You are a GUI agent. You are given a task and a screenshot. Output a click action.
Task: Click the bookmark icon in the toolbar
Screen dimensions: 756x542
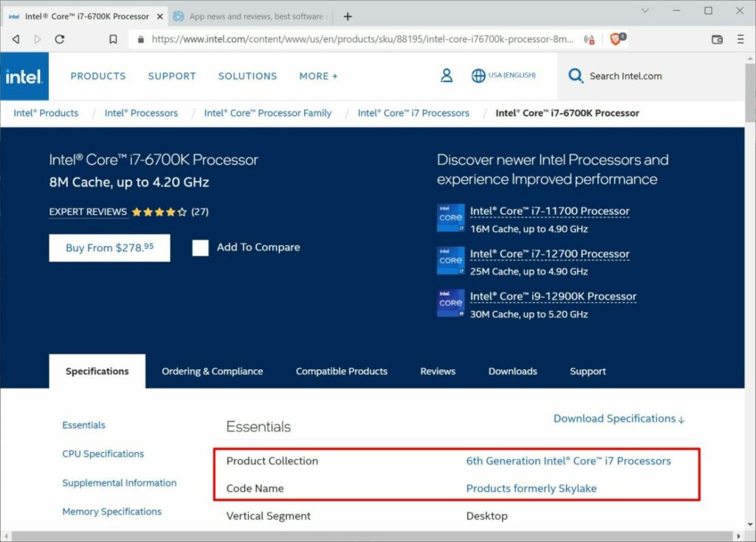(x=114, y=39)
